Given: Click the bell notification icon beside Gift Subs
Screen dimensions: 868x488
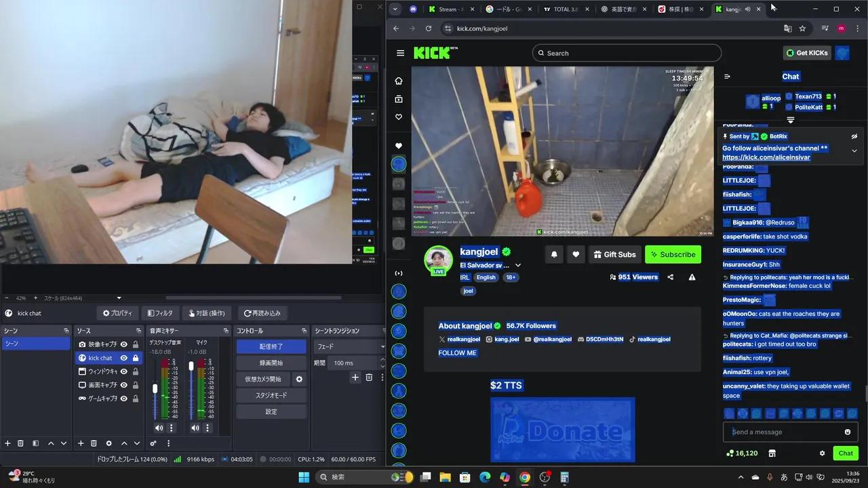Looking at the screenshot, I should 554,254.
